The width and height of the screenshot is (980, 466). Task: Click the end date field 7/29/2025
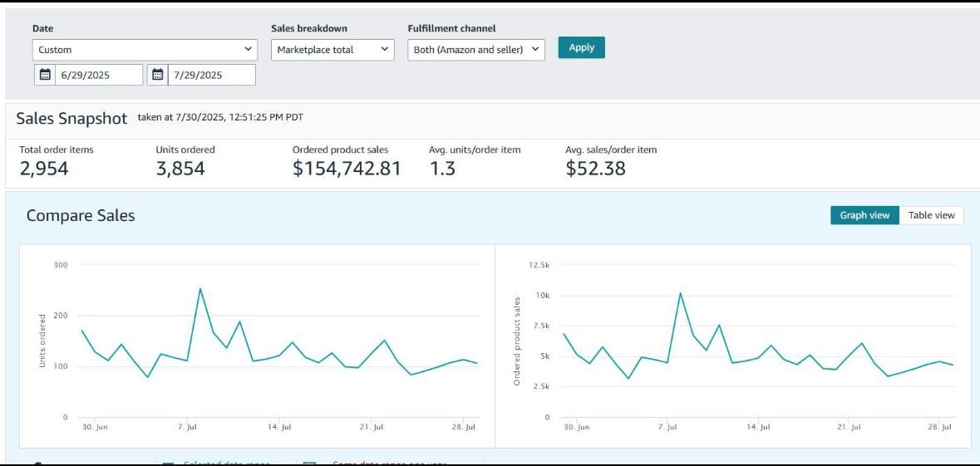(x=211, y=75)
